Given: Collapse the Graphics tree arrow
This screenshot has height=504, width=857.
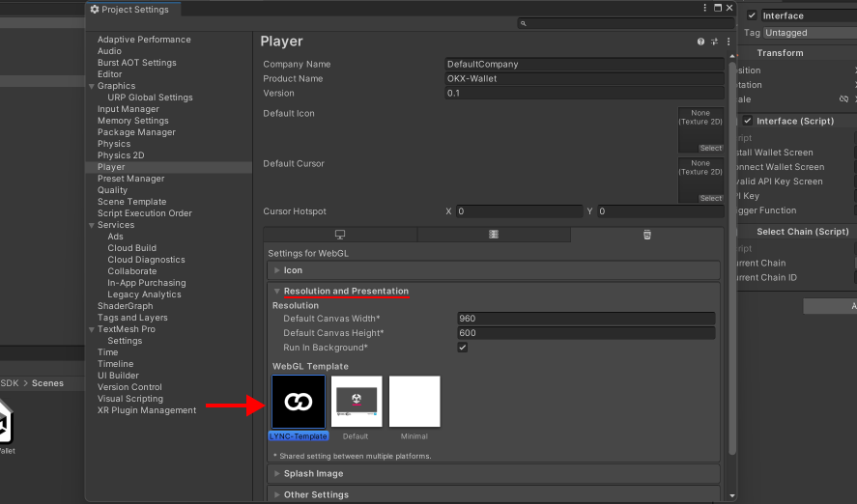Looking at the screenshot, I should tap(92, 86).
